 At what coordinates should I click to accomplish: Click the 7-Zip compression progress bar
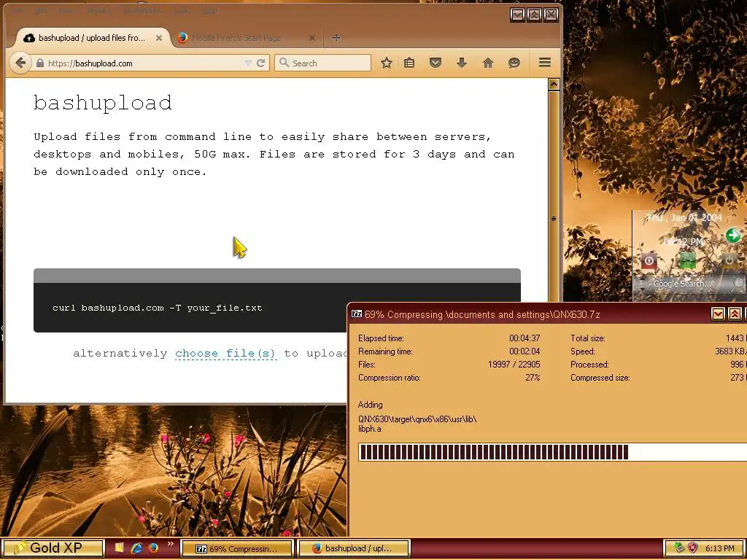click(x=553, y=452)
